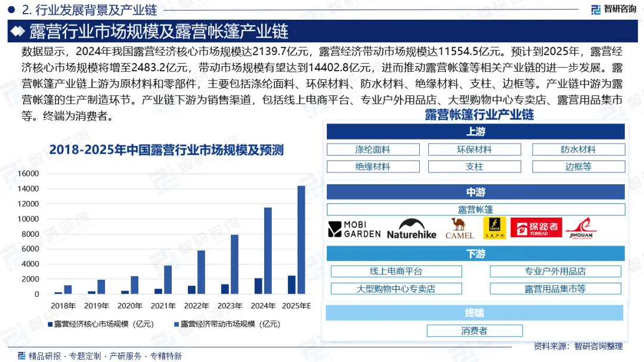Click the 智研咨询 logo at top right

click(x=614, y=9)
